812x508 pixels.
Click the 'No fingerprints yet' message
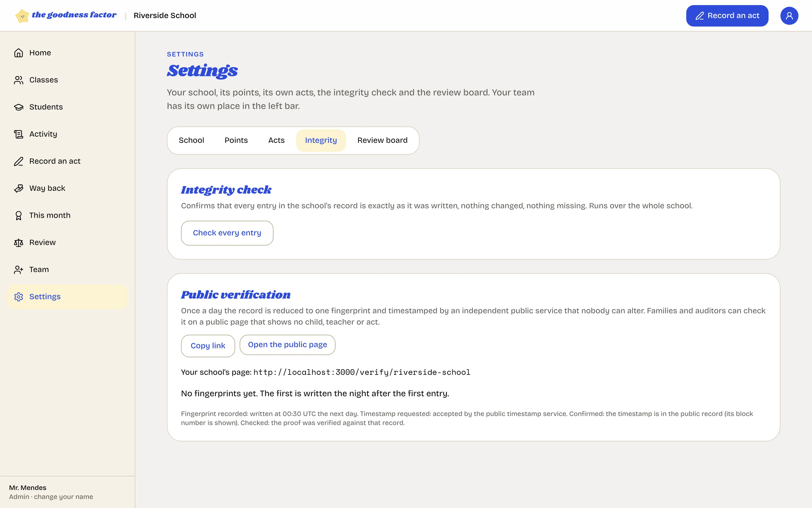click(315, 393)
